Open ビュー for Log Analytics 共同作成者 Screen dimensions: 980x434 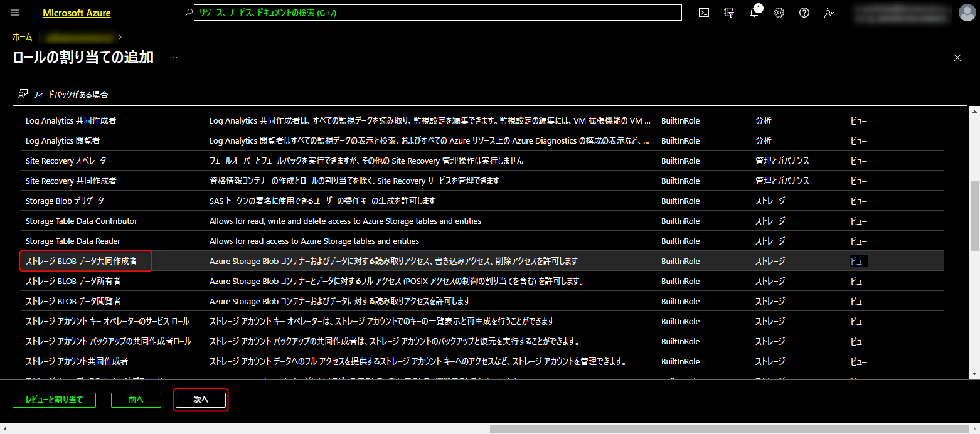tap(859, 120)
